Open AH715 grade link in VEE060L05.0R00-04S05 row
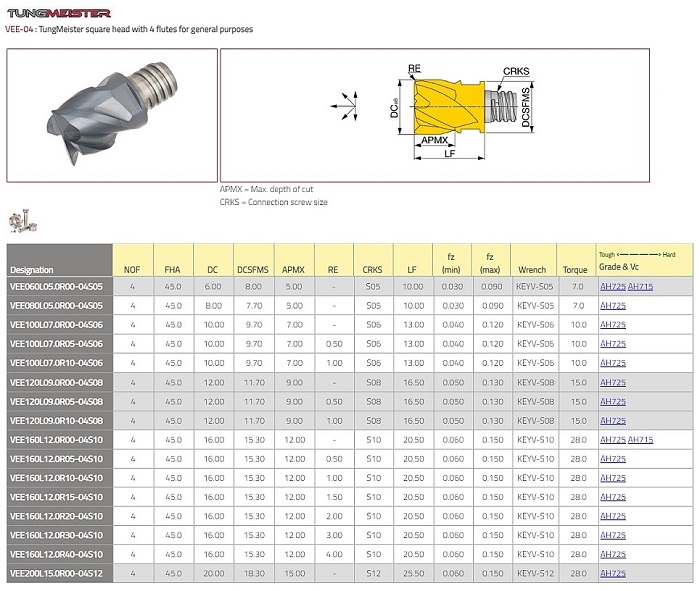Viewport: 700px width, 591px height. [x=640, y=287]
